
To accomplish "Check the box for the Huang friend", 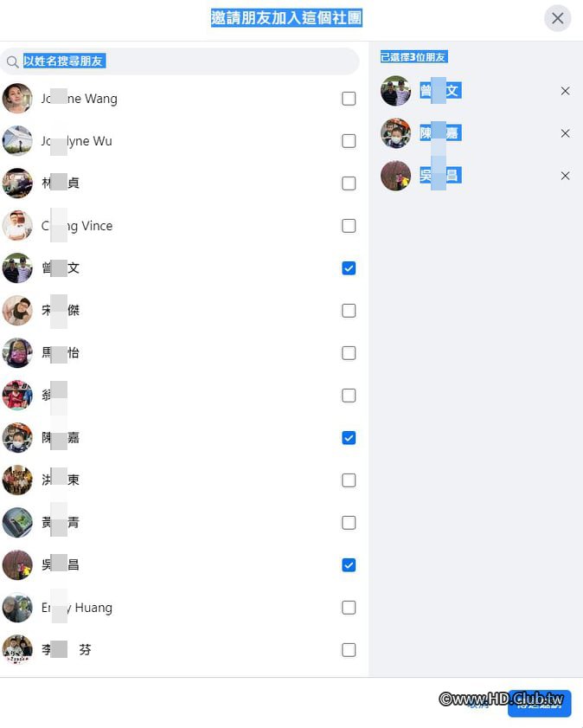I will [349, 608].
